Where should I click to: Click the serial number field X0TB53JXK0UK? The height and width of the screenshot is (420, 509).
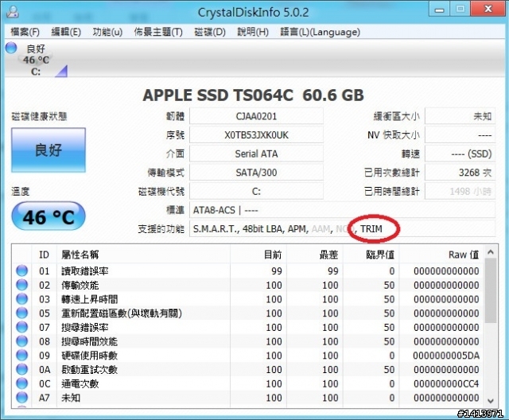[x=256, y=135]
